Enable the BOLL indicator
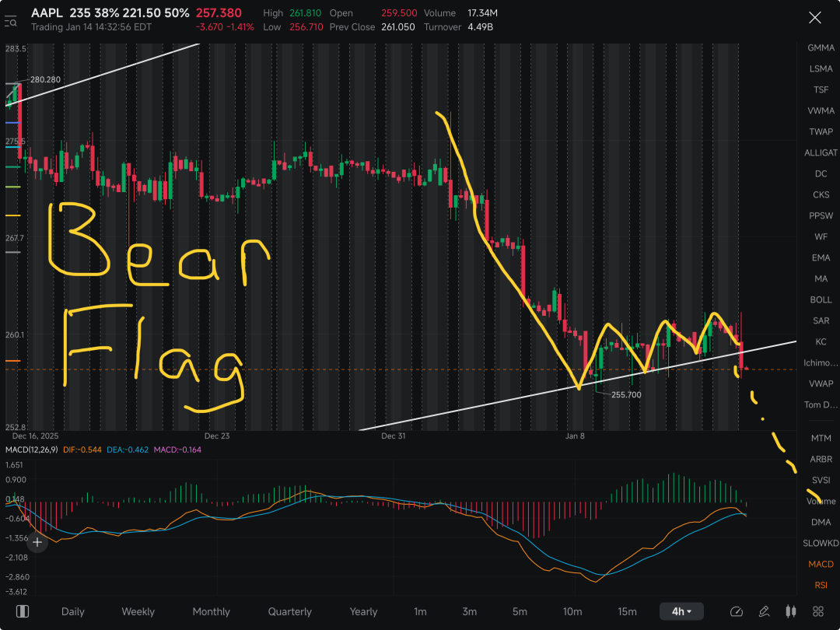The image size is (840, 630). tap(821, 299)
